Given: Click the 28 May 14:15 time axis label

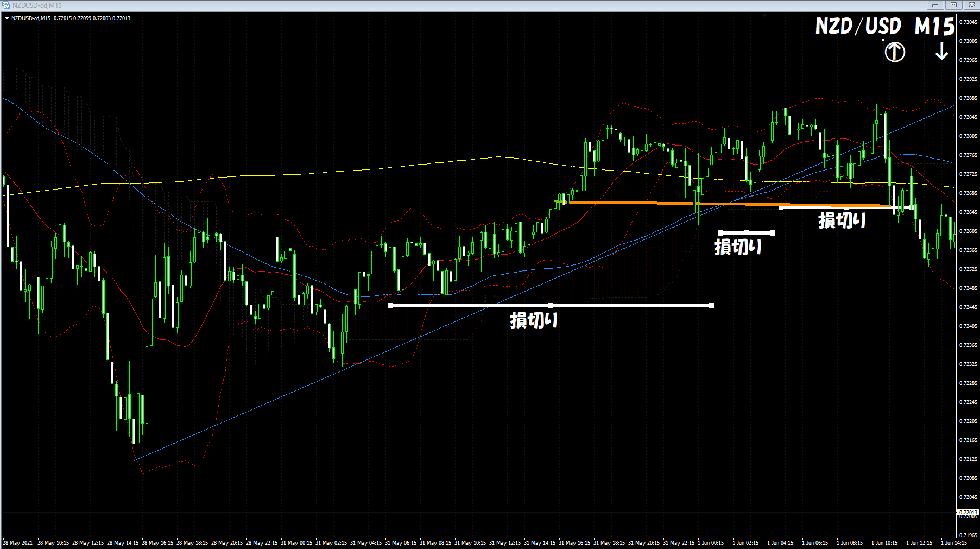Looking at the screenshot, I should (x=123, y=543).
